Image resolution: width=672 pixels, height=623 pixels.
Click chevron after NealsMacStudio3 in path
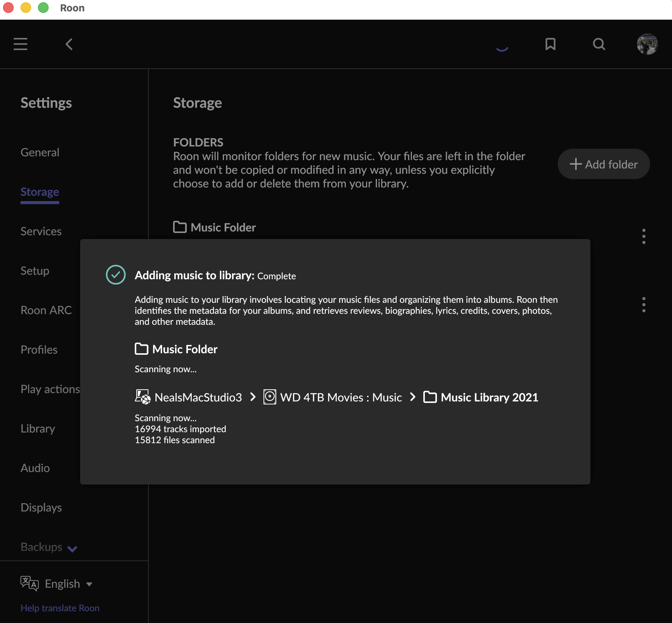click(x=253, y=397)
